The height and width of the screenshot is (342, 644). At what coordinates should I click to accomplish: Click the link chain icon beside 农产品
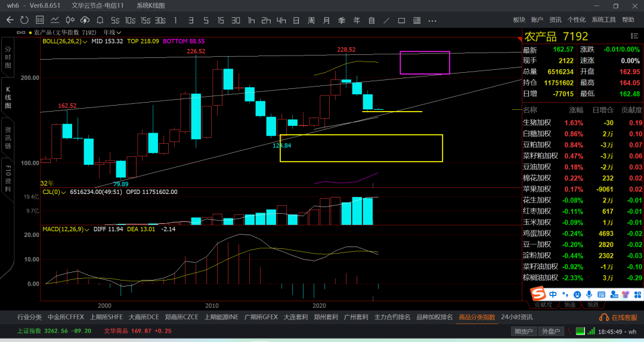20,32
